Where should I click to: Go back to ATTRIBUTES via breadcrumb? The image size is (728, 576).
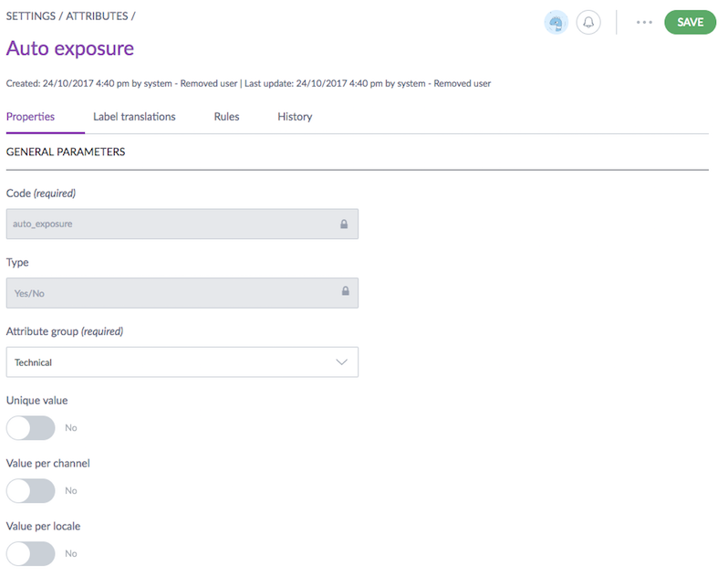[x=97, y=16]
